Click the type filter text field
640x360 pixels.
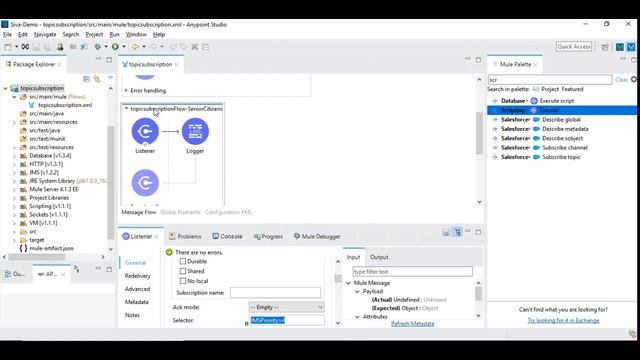412,271
